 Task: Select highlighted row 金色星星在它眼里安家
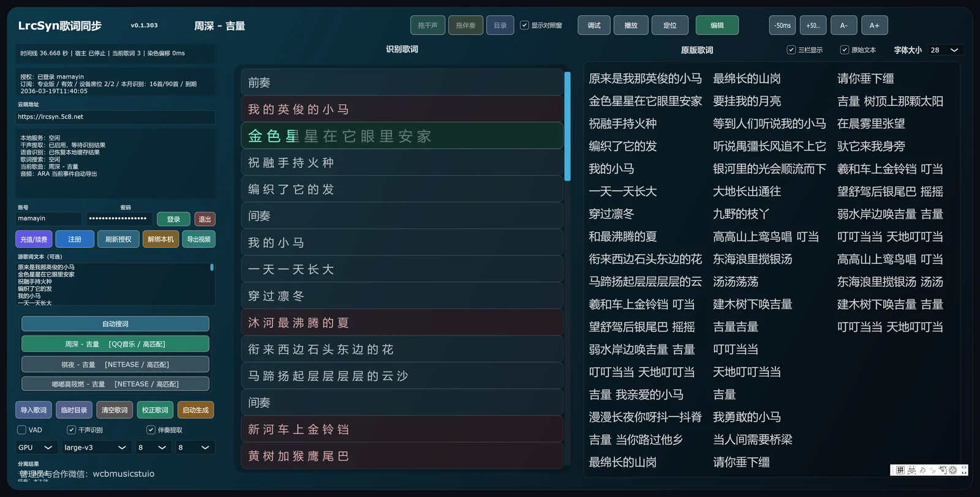coord(402,136)
